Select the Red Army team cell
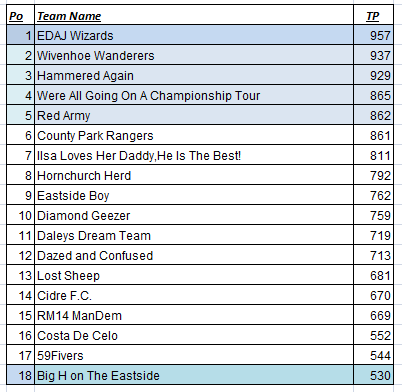402x392 pixels. click(194, 115)
